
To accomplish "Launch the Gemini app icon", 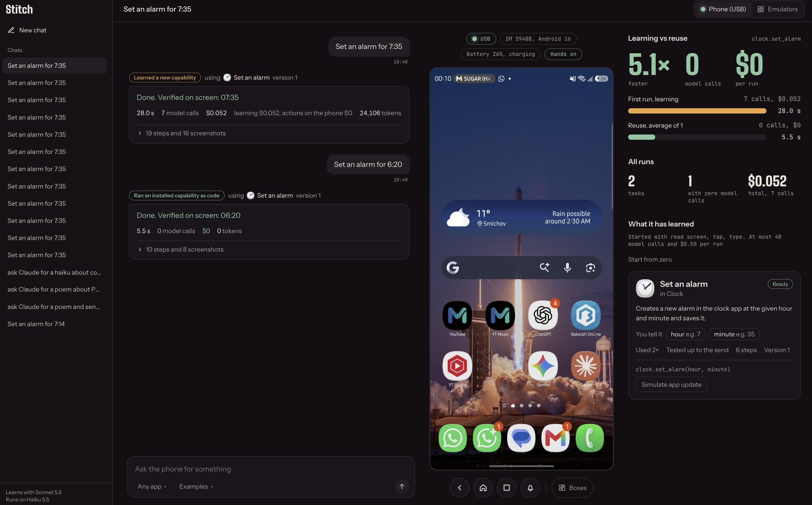I will [x=543, y=366].
